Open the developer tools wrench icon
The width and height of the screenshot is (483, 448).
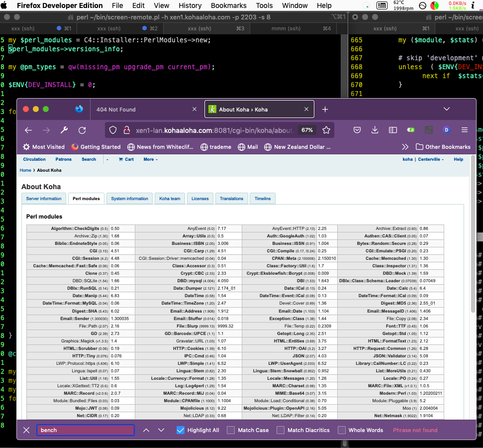tap(64, 130)
